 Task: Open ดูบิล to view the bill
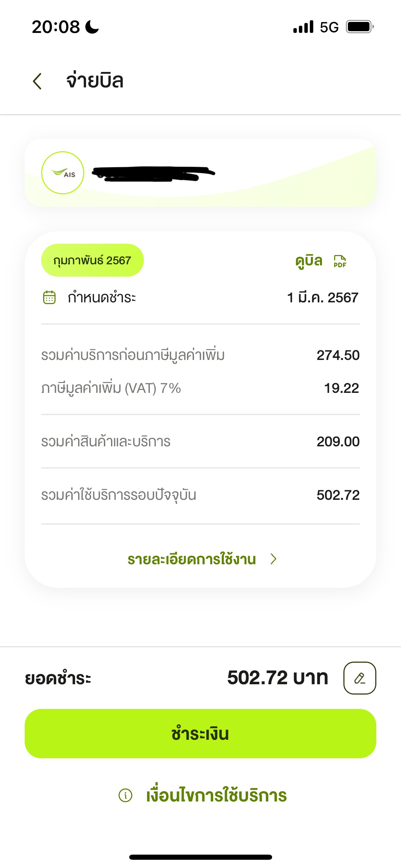308,261
